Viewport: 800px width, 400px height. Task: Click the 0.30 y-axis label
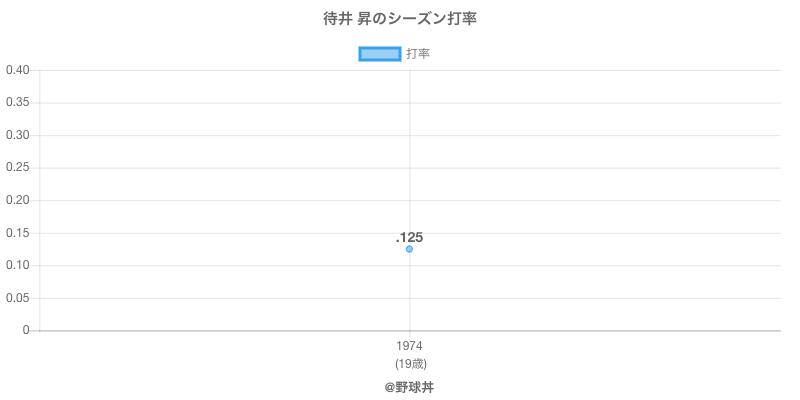tap(17, 135)
